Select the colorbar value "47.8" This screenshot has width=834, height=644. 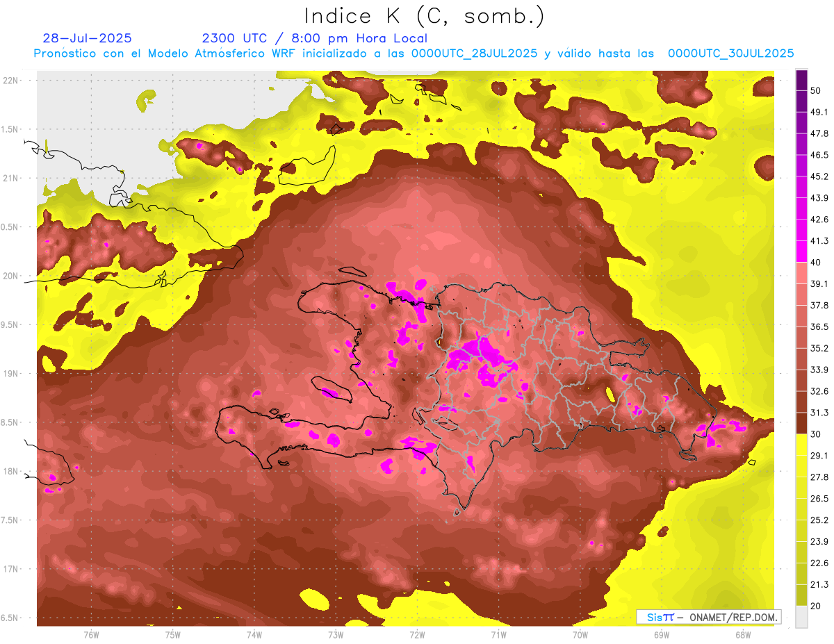(x=819, y=133)
